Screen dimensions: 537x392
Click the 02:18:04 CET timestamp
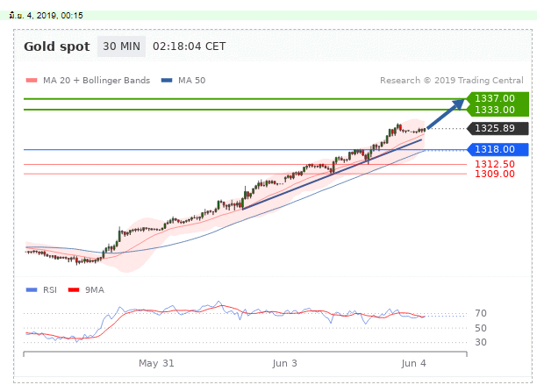coord(189,47)
